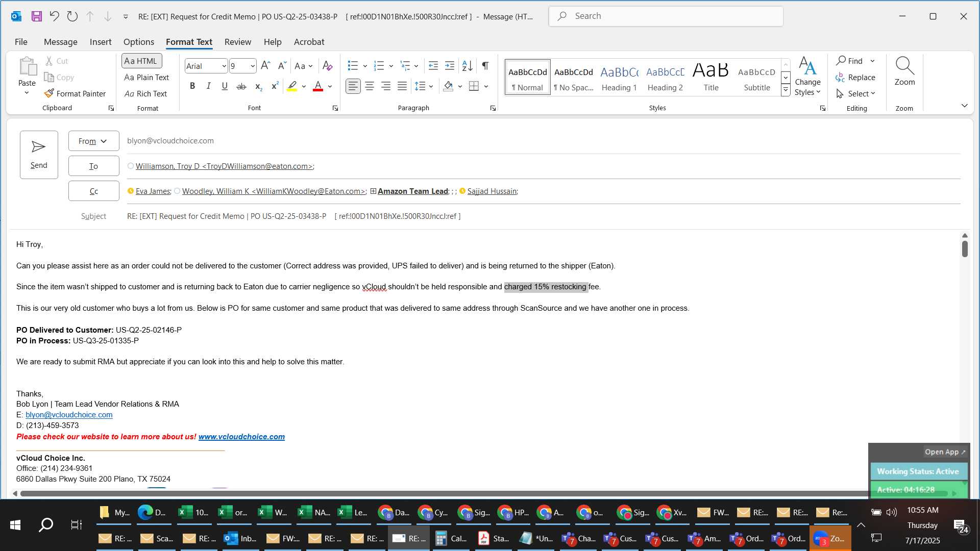Switch to the Message tab
The width and height of the screenshot is (980, 551).
pos(60,42)
